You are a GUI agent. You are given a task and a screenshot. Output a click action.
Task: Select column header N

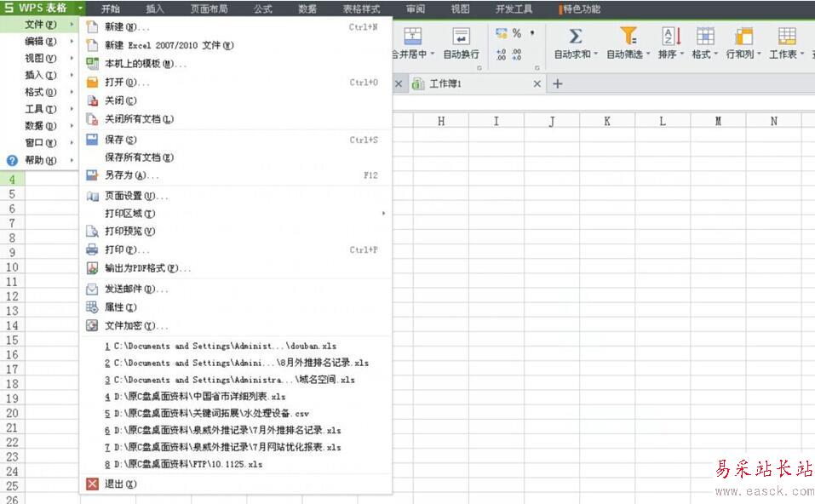pyautogui.click(x=774, y=121)
